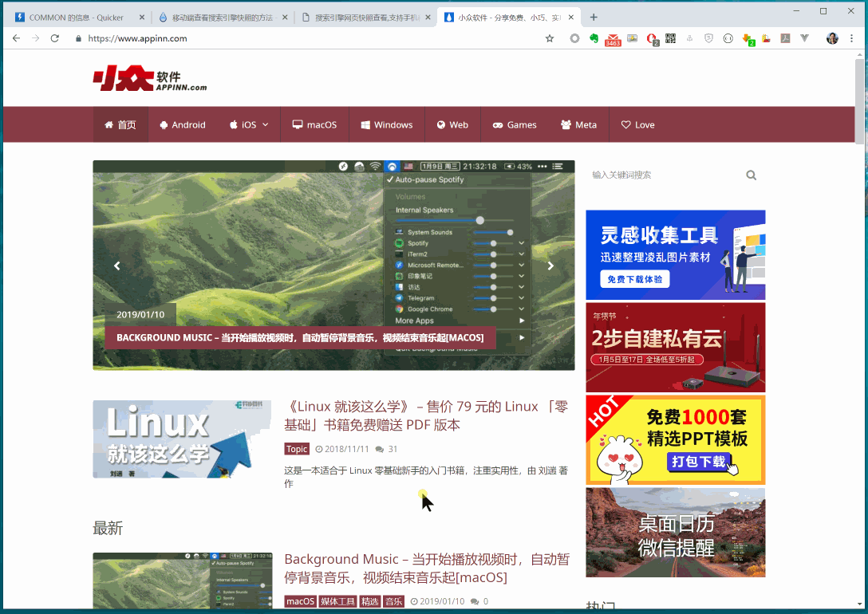
Task: Open the 《Linux 就该这么学》 article title link
Action: point(426,415)
